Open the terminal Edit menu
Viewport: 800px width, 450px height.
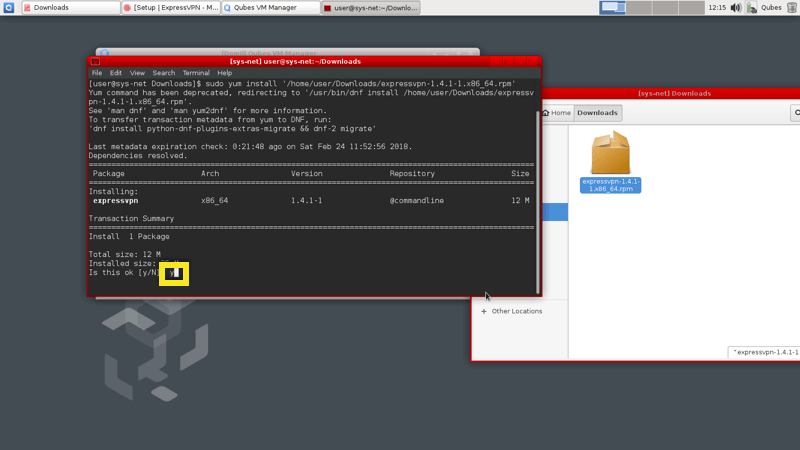pyautogui.click(x=116, y=73)
